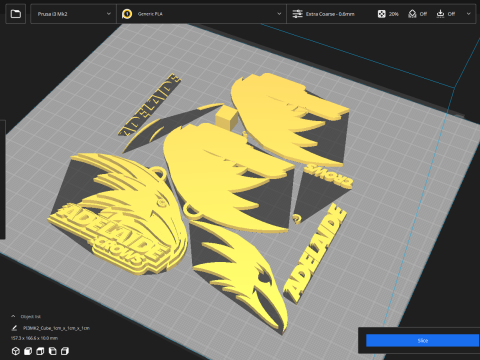The width and height of the screenshot is (480, 360).
Task: Switch to the front view icon
Action: [28, 351]
